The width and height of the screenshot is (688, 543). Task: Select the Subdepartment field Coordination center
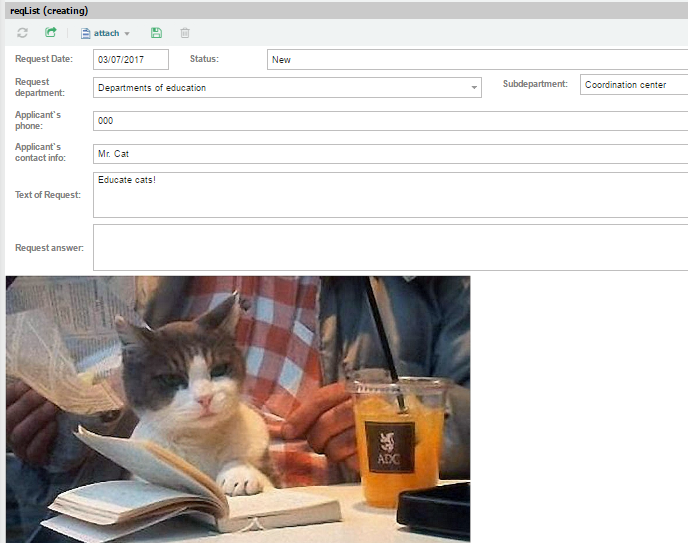[633, 85]
